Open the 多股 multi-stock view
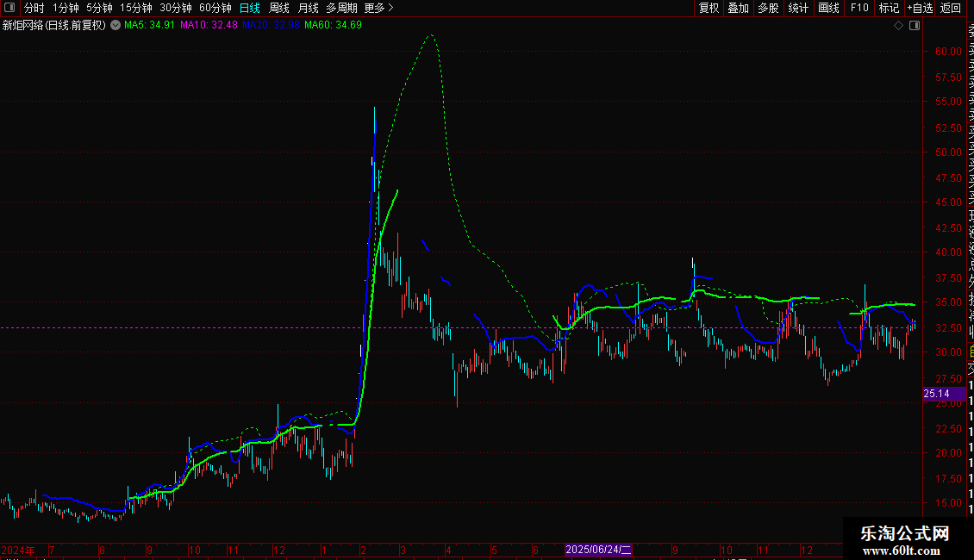 pyautogui.click(x=768, y=8)
